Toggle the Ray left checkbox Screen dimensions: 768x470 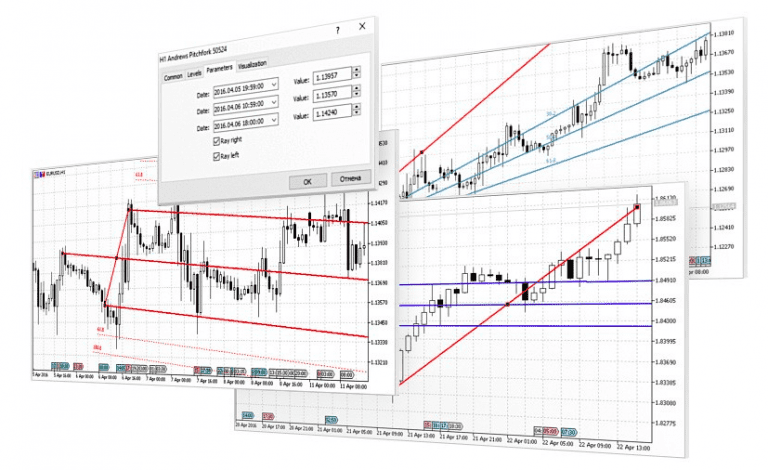coord(217,157)
